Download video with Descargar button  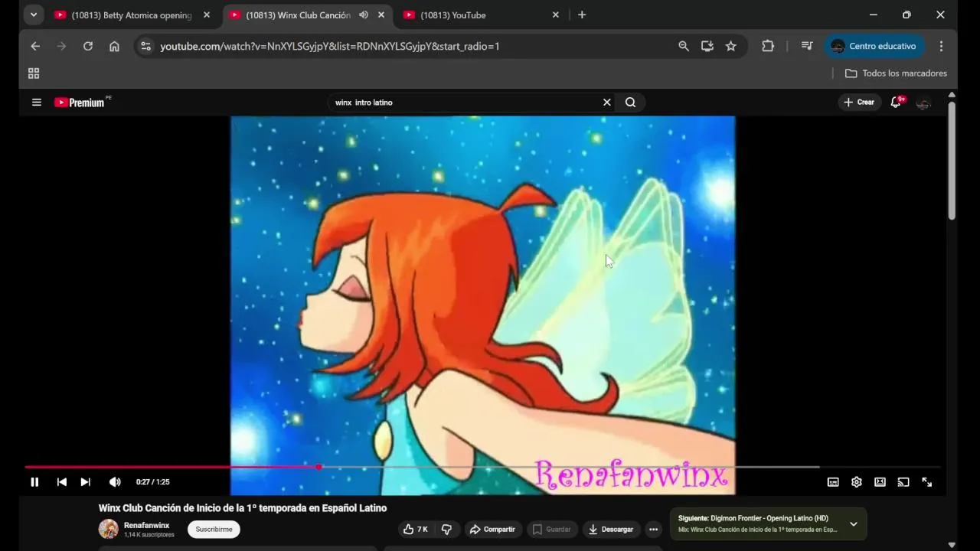point(611,530)
